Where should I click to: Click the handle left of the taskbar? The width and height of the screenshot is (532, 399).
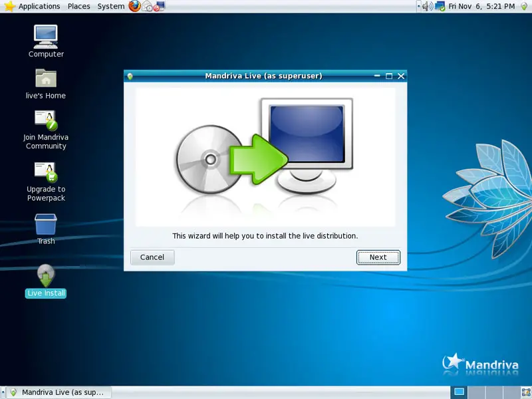(x=3, y=392)
